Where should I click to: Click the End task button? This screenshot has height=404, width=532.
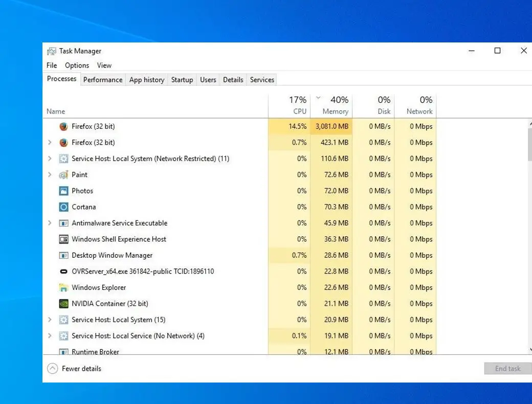(508, 368)
